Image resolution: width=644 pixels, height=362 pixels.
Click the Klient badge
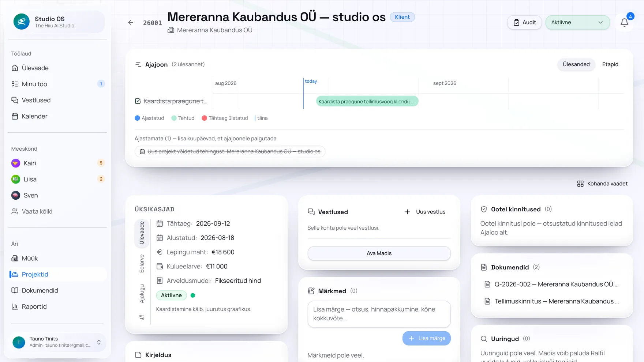pos(402,17)
